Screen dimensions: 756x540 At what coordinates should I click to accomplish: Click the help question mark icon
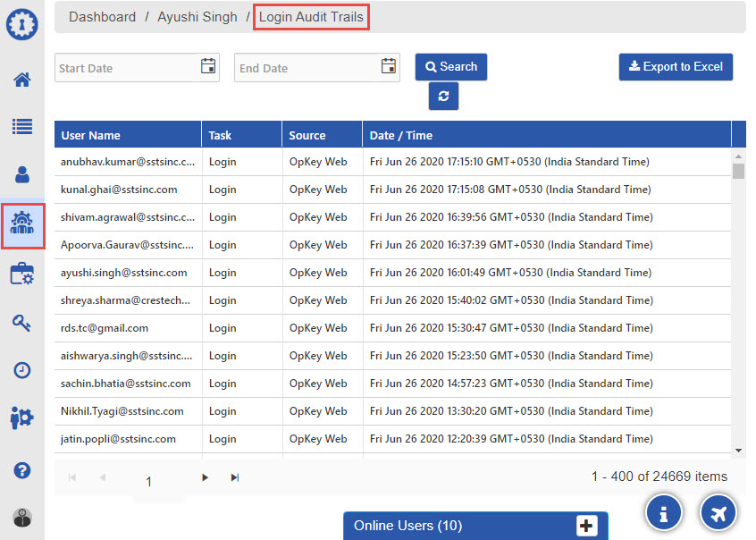coord(22,470)
